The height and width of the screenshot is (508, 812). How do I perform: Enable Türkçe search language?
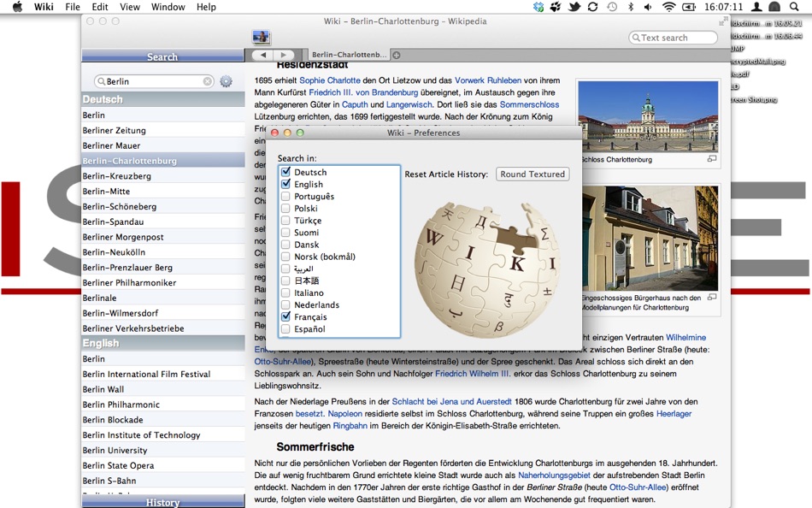[285, 221]
